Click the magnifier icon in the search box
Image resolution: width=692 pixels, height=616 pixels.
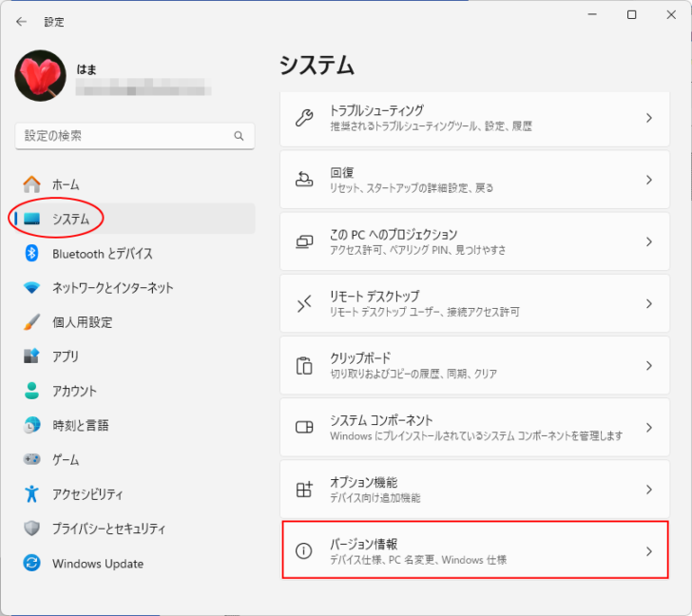click(x=239, y=136)
